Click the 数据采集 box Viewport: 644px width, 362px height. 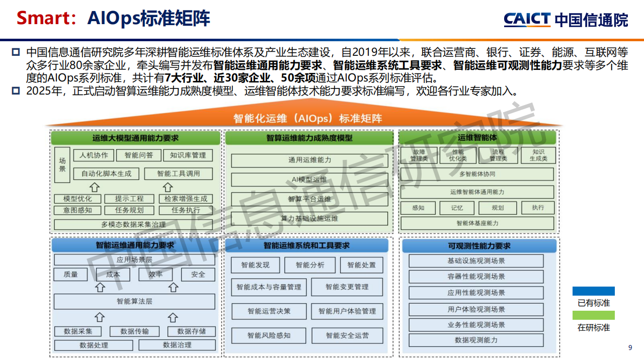click(x=78, y=331)
